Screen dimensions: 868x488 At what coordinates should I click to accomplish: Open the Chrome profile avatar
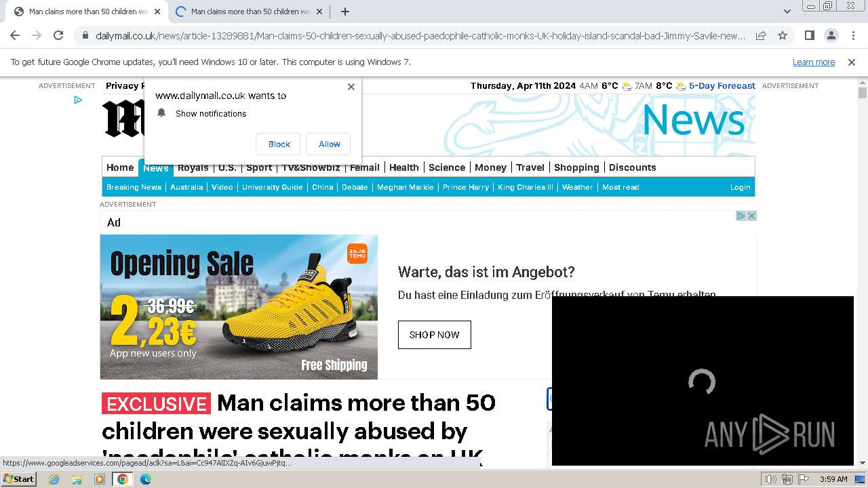click(831, 35)
